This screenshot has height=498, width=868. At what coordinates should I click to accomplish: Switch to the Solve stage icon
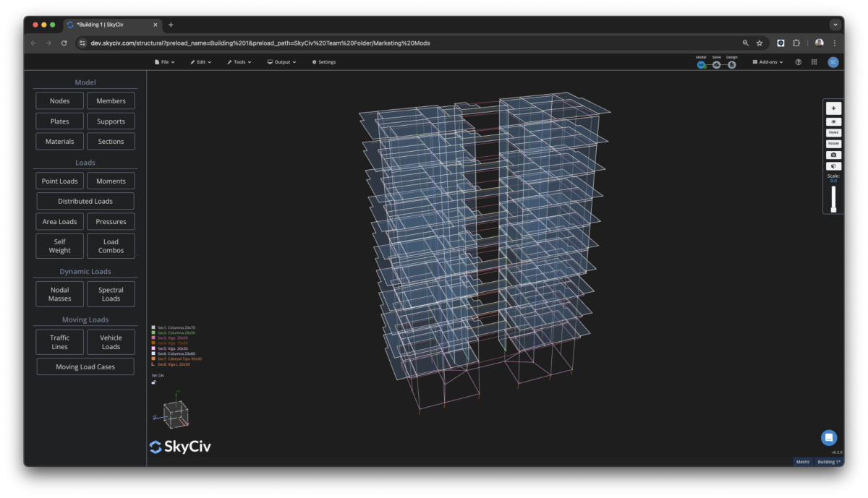(717, 64)
